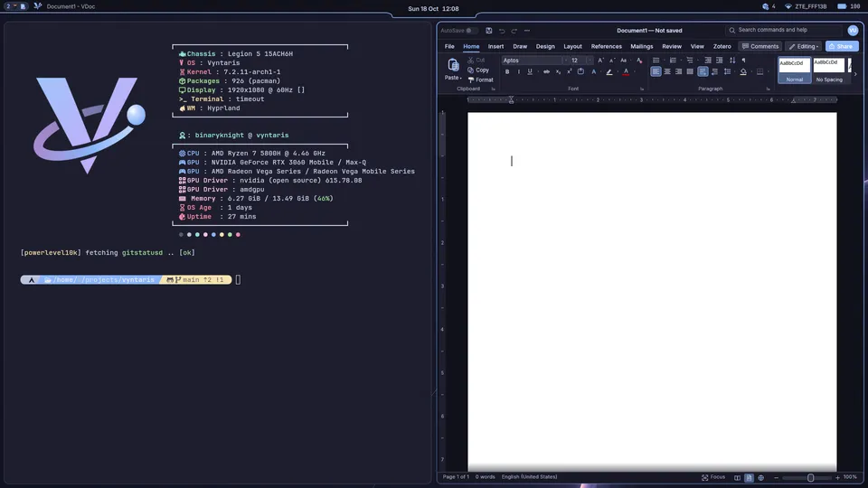Screen dimensions: 868x488
Task: Decrease font size with the smaller A icon
Action: (x=612, y=61)
